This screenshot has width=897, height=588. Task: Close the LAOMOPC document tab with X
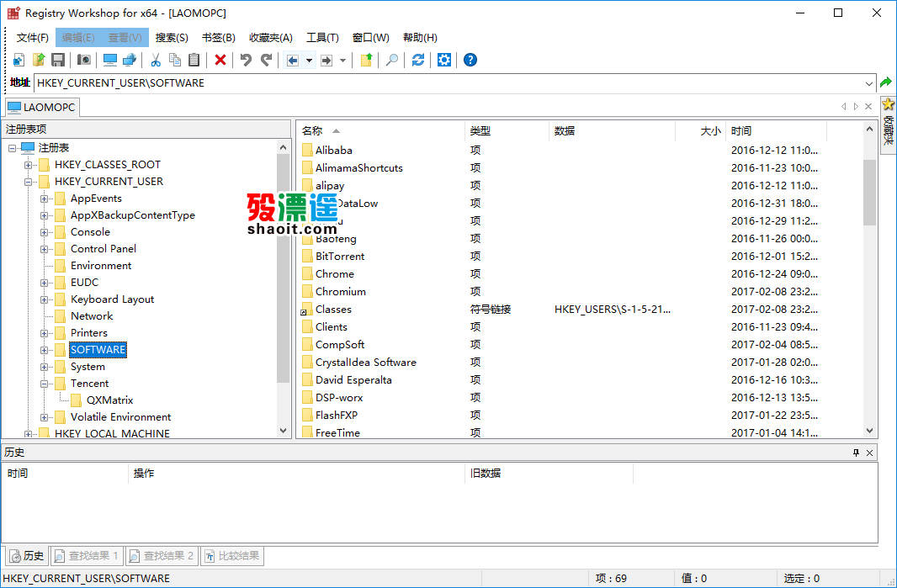[x=868, y=106]
